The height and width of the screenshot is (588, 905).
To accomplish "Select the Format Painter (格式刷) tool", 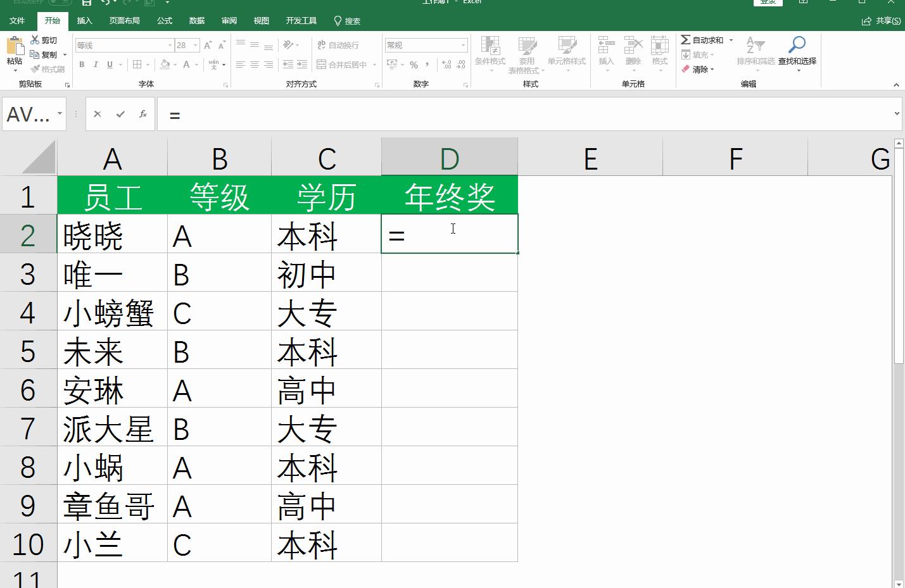I will (48, 69).
